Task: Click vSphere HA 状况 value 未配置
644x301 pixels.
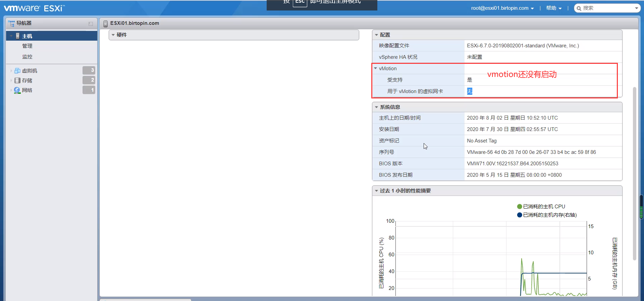Action: pyautogui.click(x=475, y=57)
